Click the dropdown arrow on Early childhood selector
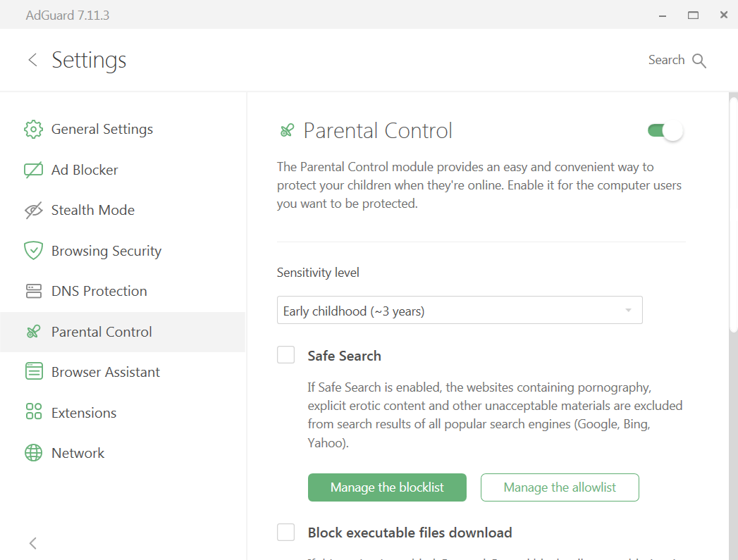 point(628,310)
